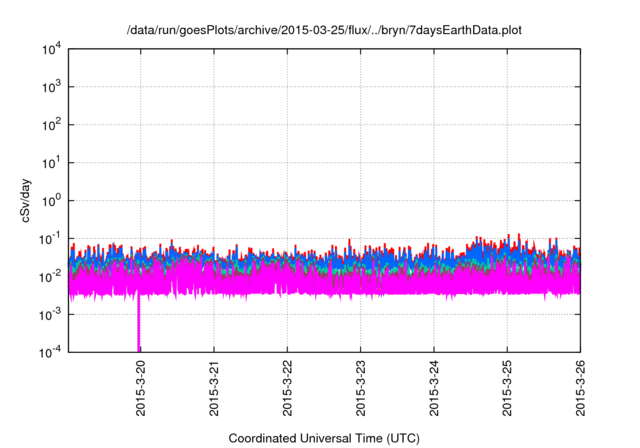The image size is (640, 448).
Task: Click the 10^1 y-axis tick label
Action: [51, 163]
